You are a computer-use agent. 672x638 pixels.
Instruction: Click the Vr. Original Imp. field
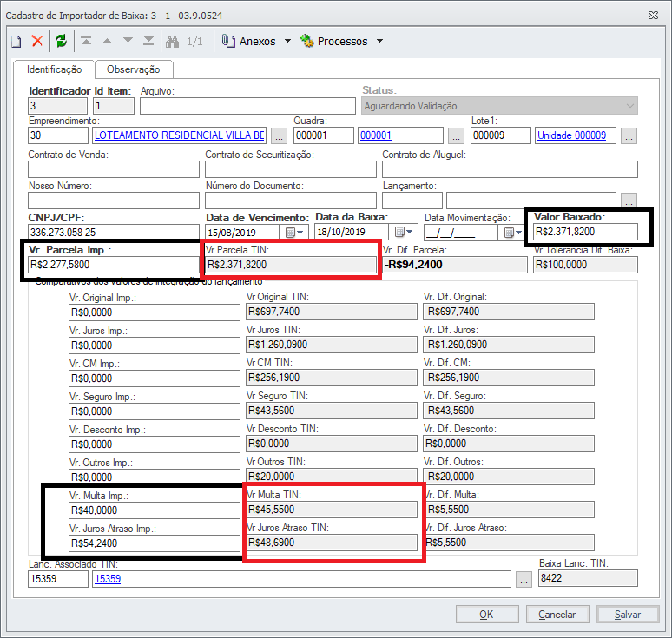tap(155, 312)
